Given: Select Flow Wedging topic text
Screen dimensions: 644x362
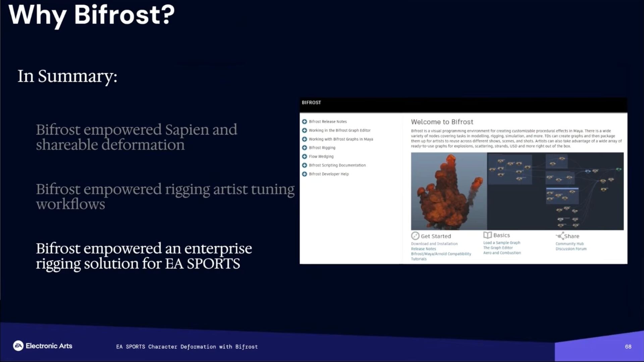Looking at the screenshot, I should 321,156.
